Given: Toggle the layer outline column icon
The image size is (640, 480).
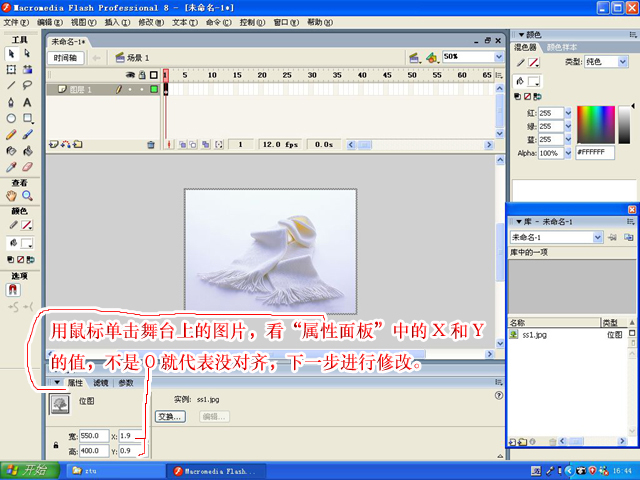Looking at the screenshot, I should click(x=155, y=75).
